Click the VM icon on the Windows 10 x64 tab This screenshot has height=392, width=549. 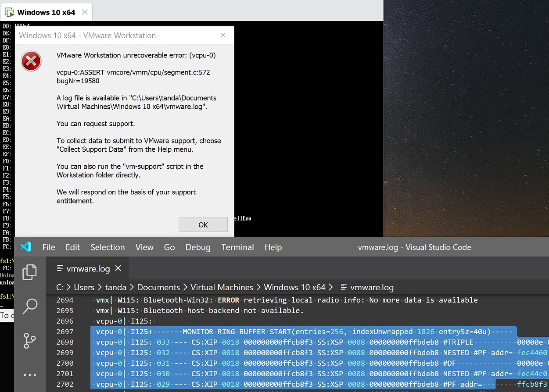tap(9, 12)
